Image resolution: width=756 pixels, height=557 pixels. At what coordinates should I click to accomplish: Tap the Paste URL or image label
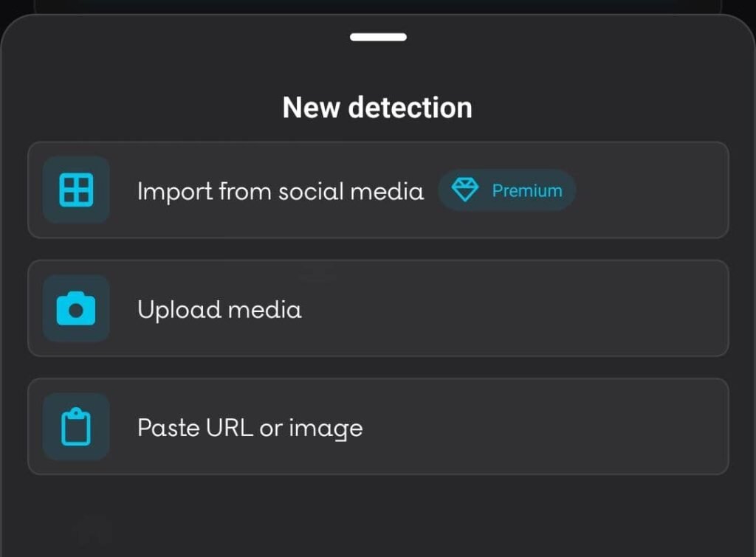pos(250,428)
